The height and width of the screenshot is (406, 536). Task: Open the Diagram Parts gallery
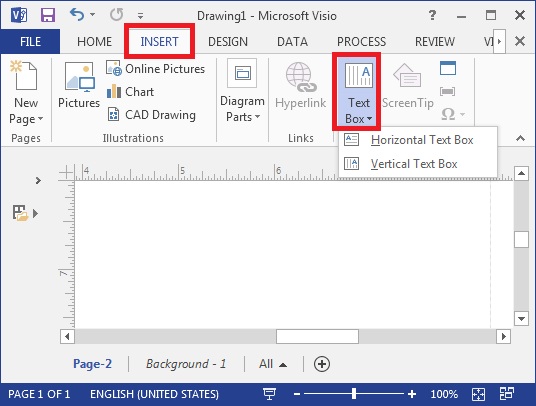point(242,91)
